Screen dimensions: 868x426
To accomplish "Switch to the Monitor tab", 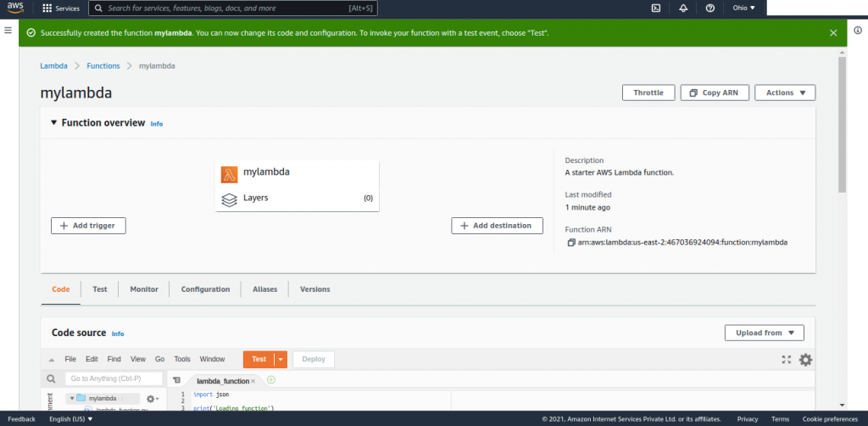I will (144, 289).
